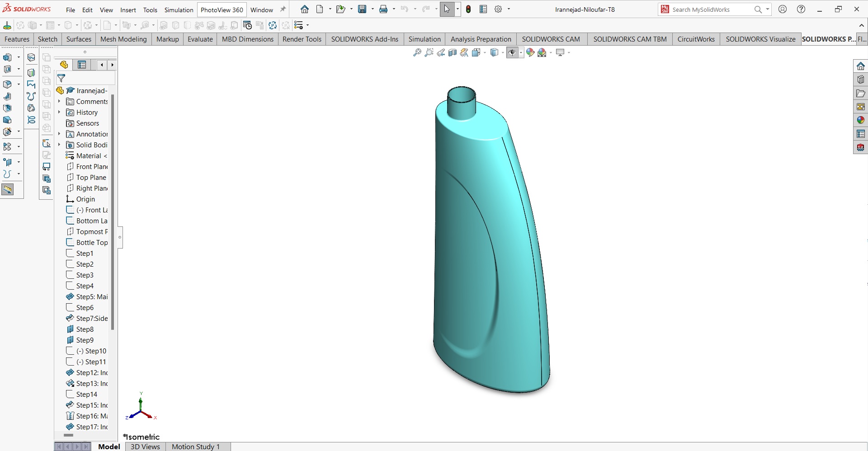Image resolution: width=868 pixels, height=451 pixels.
Task: Switch to the Surfaces ribbon tab
Action: [79, 39]
